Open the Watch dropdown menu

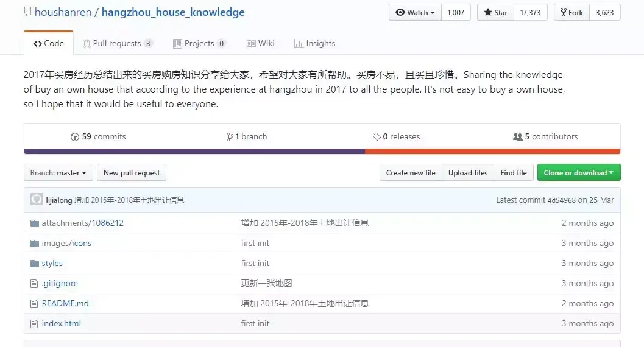(416, 12)
